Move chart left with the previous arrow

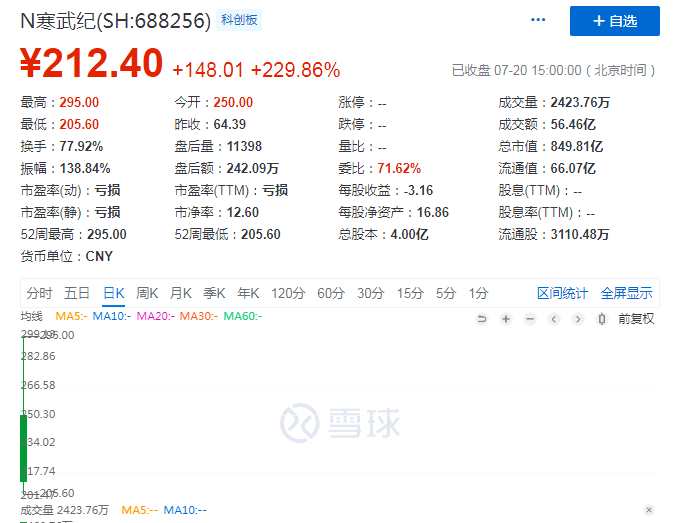[554, 319]
